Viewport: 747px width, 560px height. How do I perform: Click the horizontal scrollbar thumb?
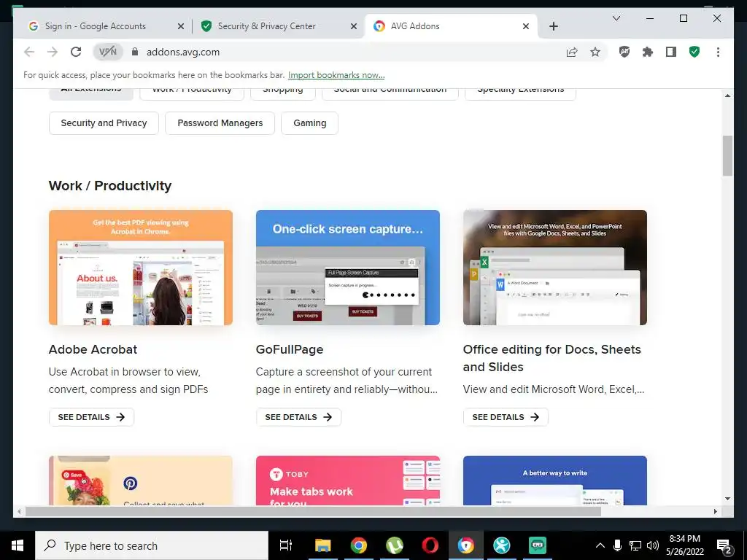(313, 512)
